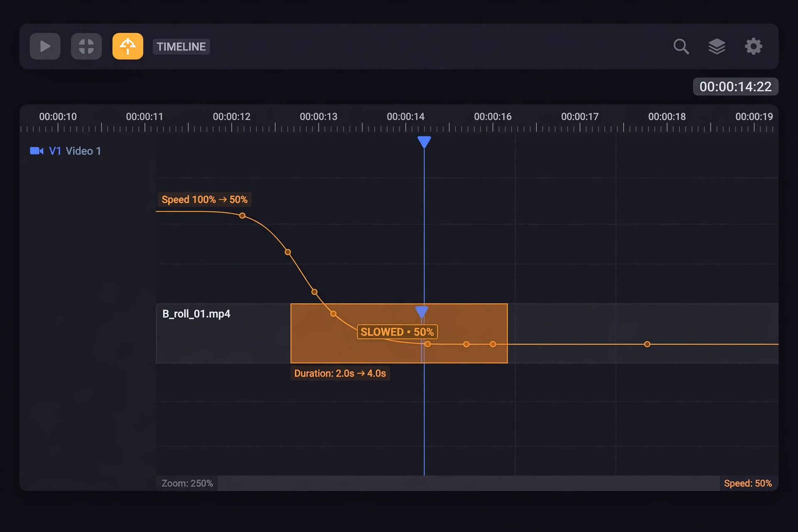Click the horizontal timeline scrollbar
This screenshot has width=798, height=532.
tap(468, 483)
